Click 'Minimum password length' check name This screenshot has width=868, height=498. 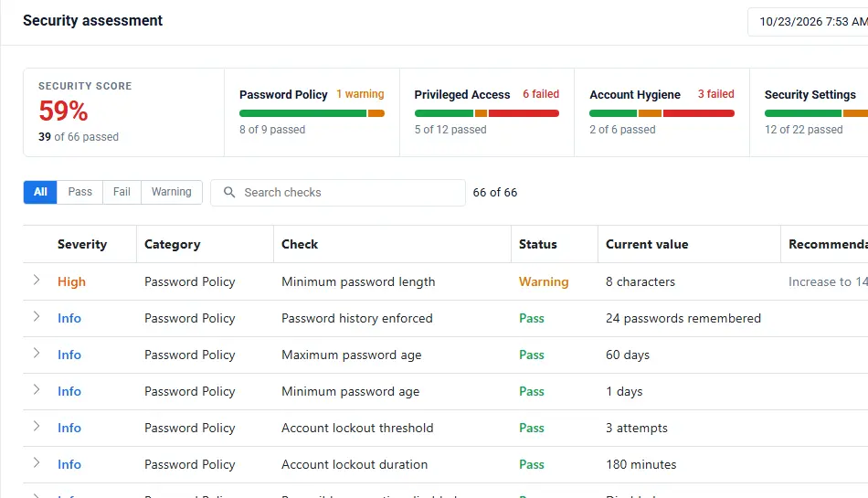coord(358,281)
